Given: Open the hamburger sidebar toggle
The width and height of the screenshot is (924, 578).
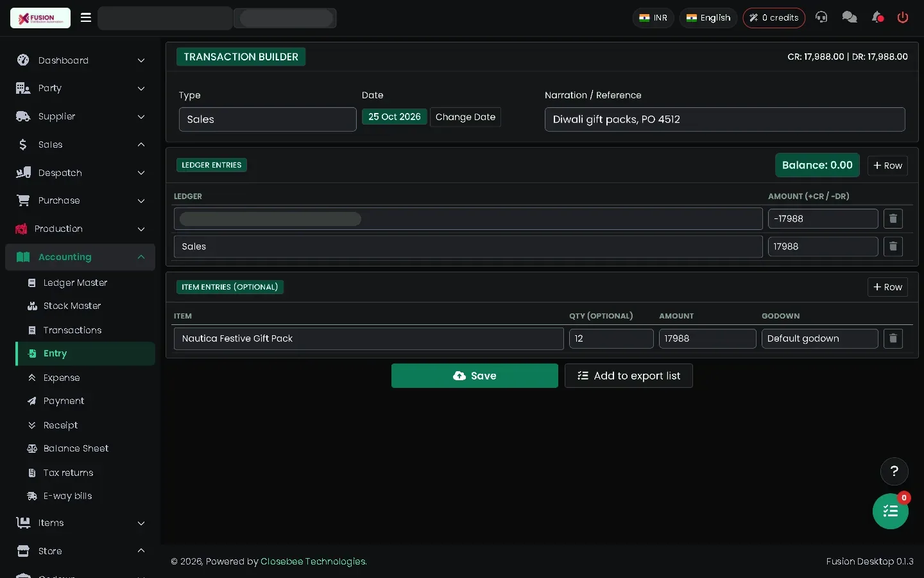Looking at the screenshot, I should [86, 17].
